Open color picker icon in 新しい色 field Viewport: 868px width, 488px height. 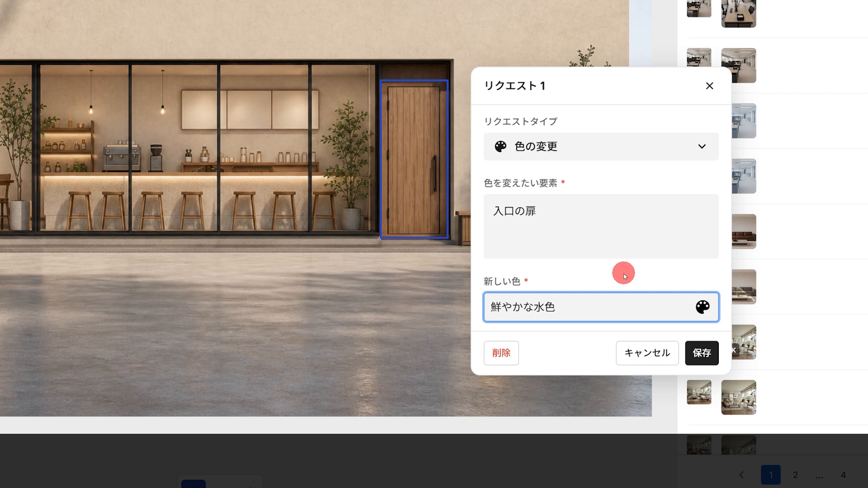(x=703, y=307)
